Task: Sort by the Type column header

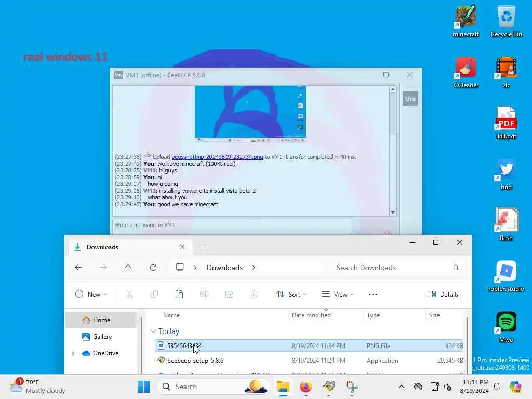Action: pyautogui.click(x=373, y=315)
